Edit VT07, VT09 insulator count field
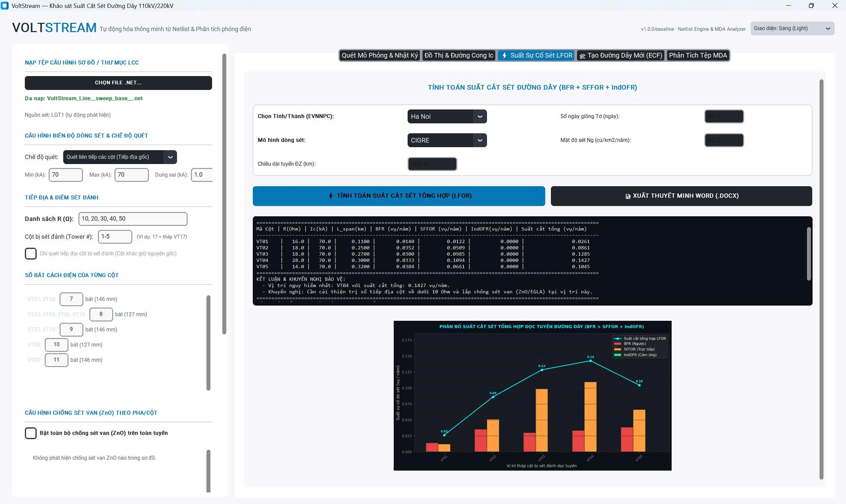 pyautogui.click(x=71, y=330)
